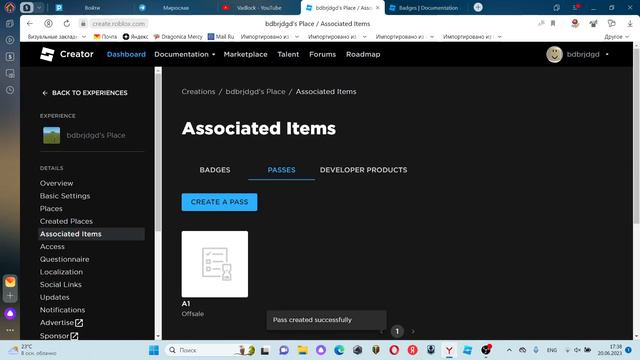
Task: Open the Яндекс bookmark
Action: [136, 37]
